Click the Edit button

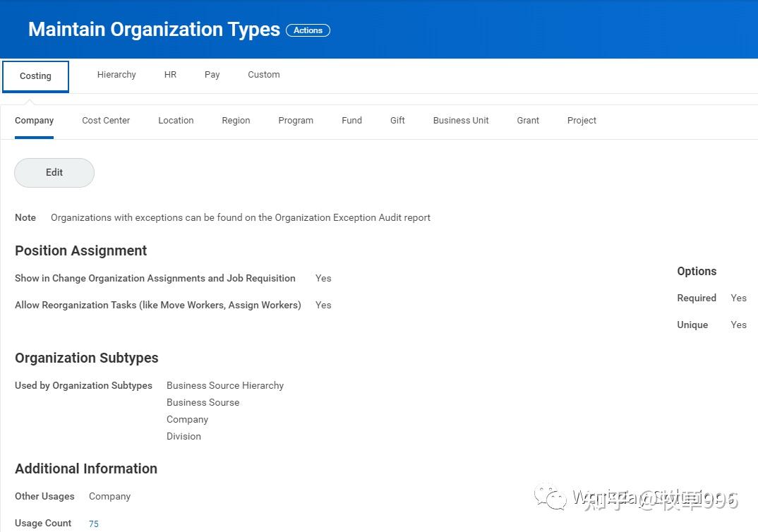54,172
